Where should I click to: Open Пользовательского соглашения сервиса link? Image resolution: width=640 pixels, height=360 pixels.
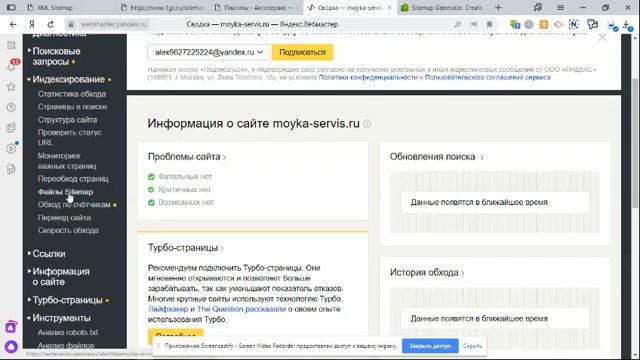(x=487, y=77)
